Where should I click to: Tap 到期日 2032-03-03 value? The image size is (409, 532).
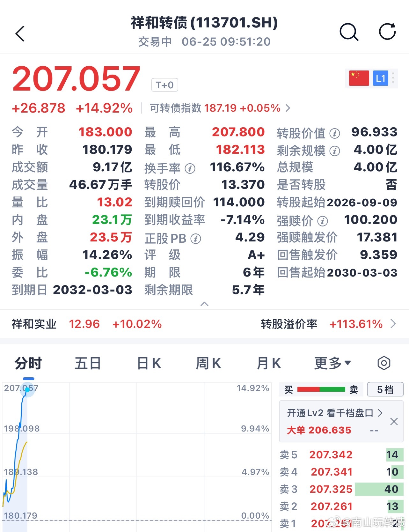92,290
